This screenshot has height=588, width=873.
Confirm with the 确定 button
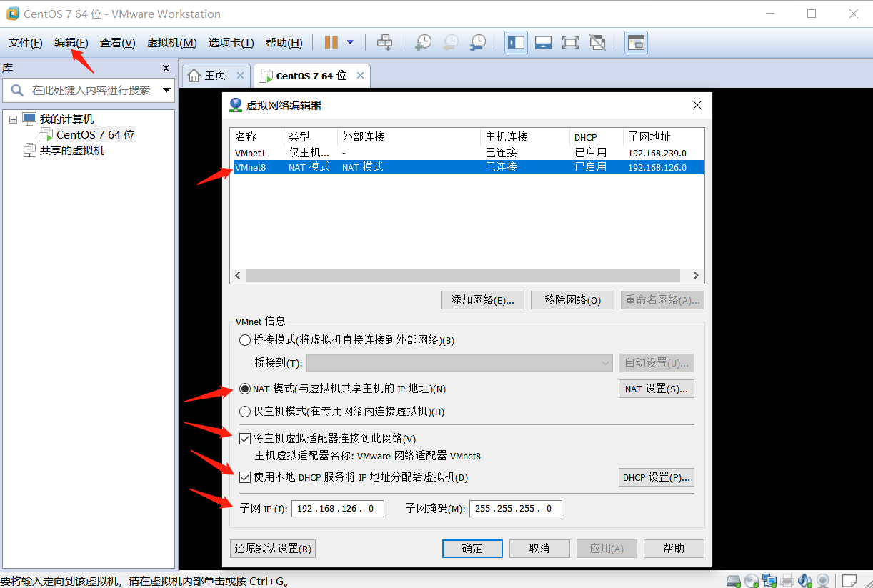[x=472, y=549]
